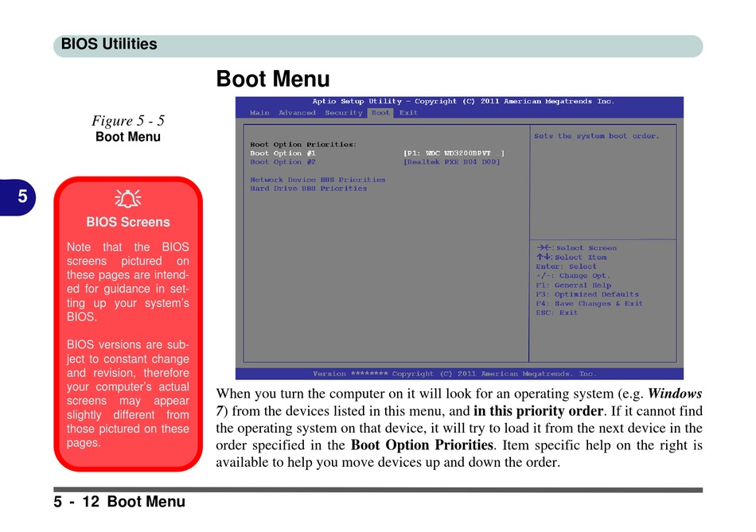Click the blue chapter 5 side tab
756x532 pixels.
[x=22, y=197]
